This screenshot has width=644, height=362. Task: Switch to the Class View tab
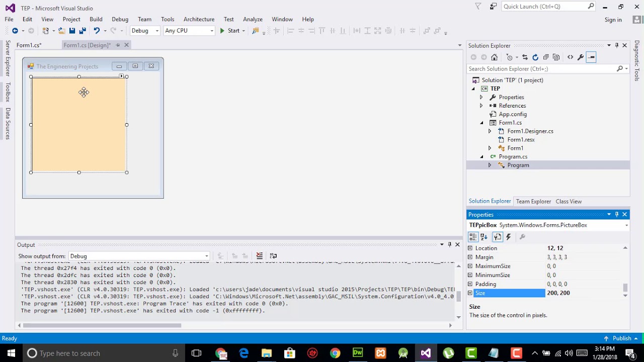coord(569,201)
